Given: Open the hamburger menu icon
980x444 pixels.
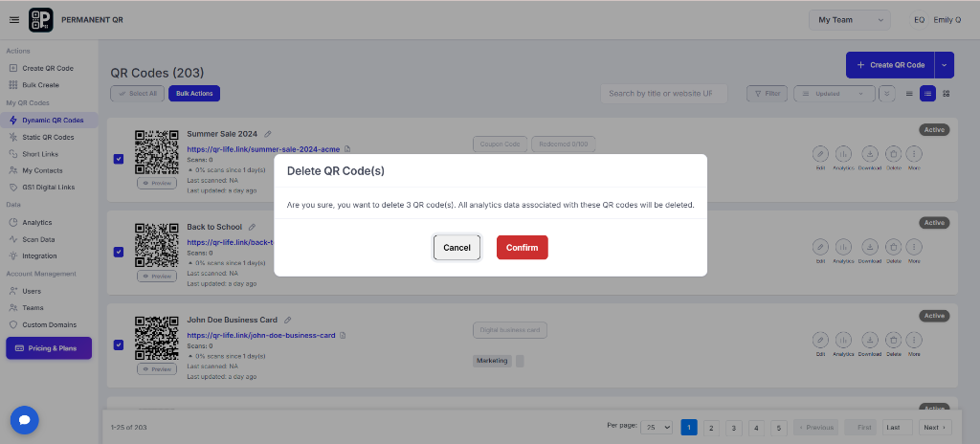Looking at the screenshot, I should click(x=14, y=20).
